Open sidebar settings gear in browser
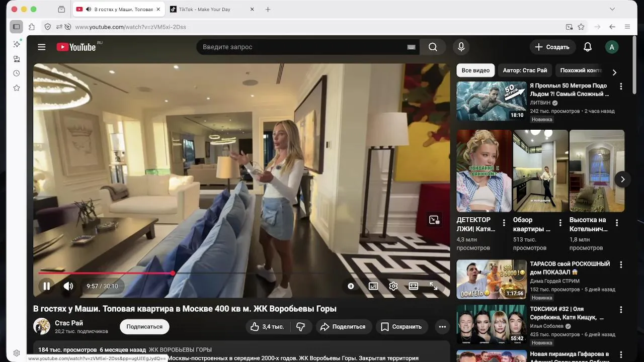Image resolution: width=644 pixels, height=362 pixels. pyautogui.click(x=17, y=353)
